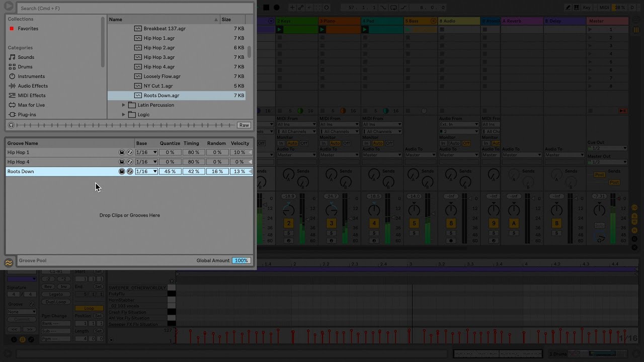This screenshot has width=644, height=362.
Task: Click the hot-swap icon for Roots Down groove
Action: point(130,171)
